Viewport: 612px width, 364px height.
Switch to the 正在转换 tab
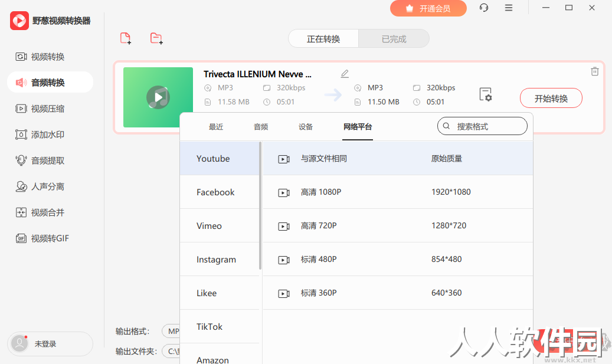click(x=323, y=39)
